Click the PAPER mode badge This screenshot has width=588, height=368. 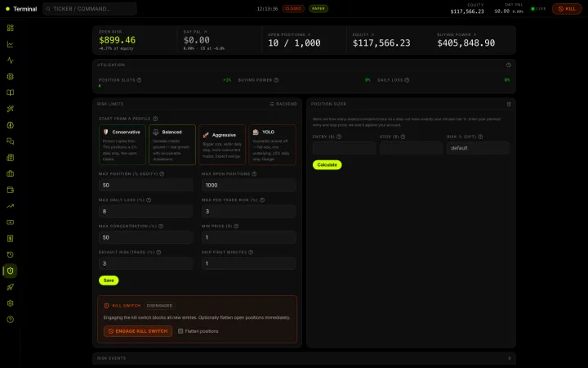(318, 9)
